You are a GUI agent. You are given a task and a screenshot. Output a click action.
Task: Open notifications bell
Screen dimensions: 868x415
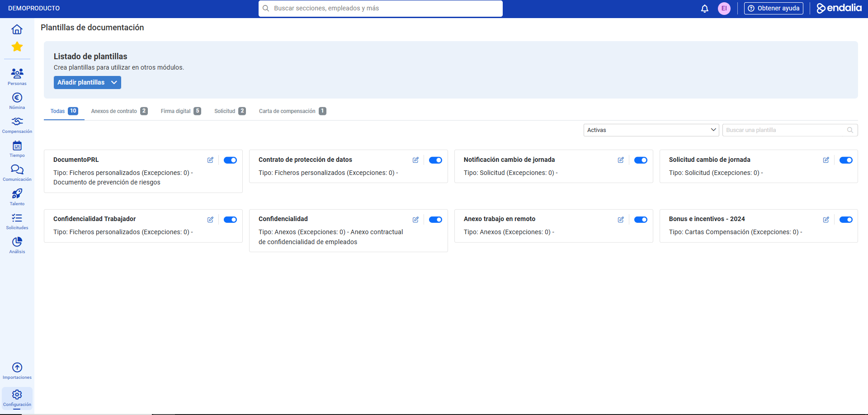(x=704, y=9)
